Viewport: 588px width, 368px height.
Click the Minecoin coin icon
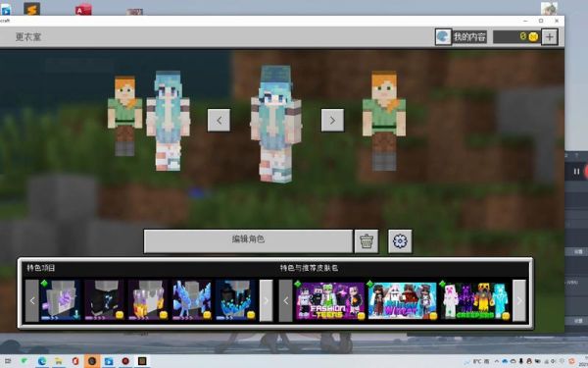click(x=533, y=36)
